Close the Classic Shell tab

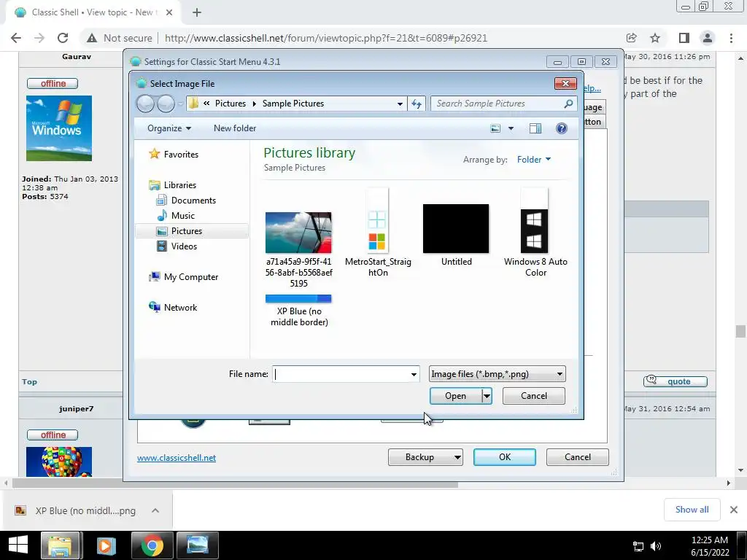(x=169, y=12)
